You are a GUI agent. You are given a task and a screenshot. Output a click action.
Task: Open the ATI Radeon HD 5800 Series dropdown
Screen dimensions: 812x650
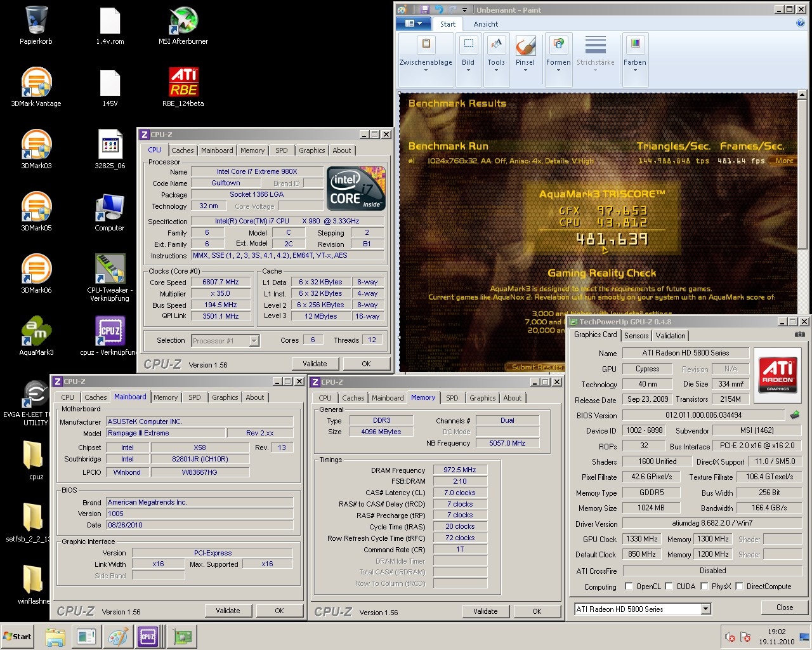[x=705, y=609]
